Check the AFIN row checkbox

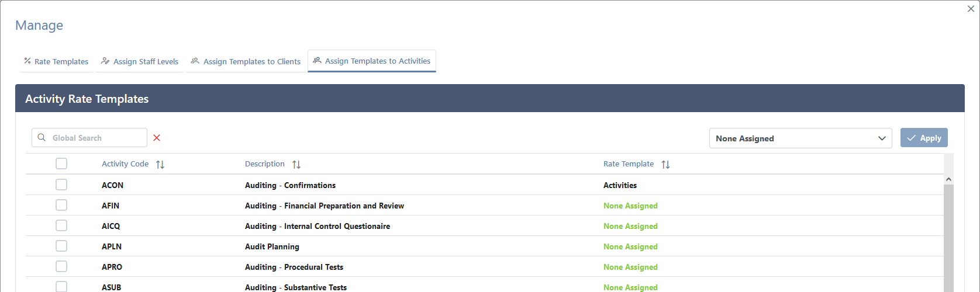61,205
